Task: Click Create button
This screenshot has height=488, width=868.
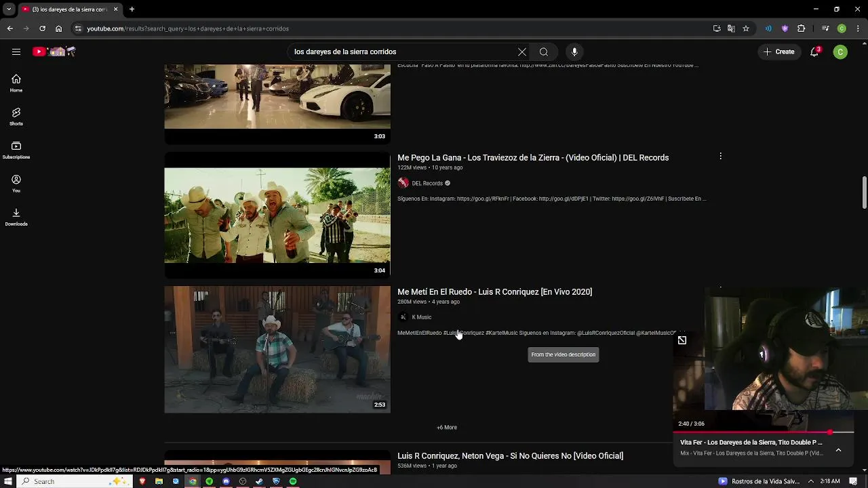Action: click(778, 52)
